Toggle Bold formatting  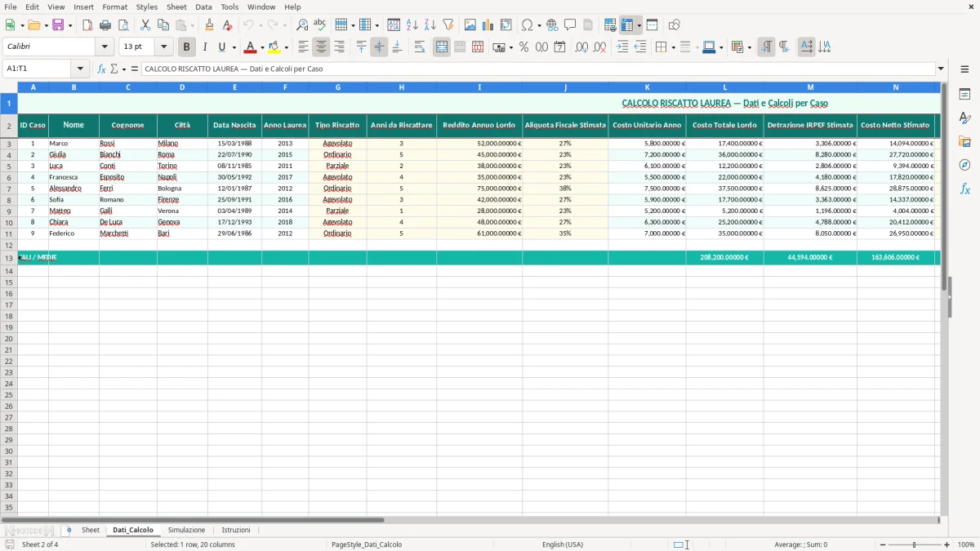(x=186, y=47)
